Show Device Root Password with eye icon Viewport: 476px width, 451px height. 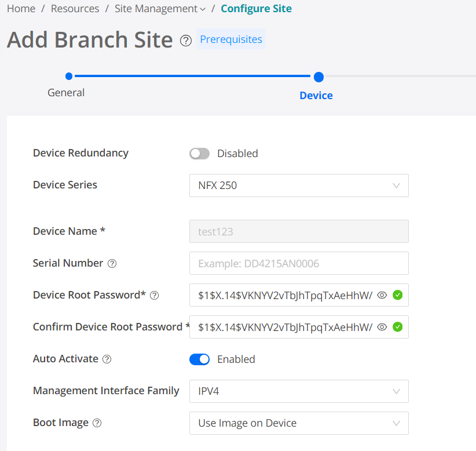tap(382, 295)
